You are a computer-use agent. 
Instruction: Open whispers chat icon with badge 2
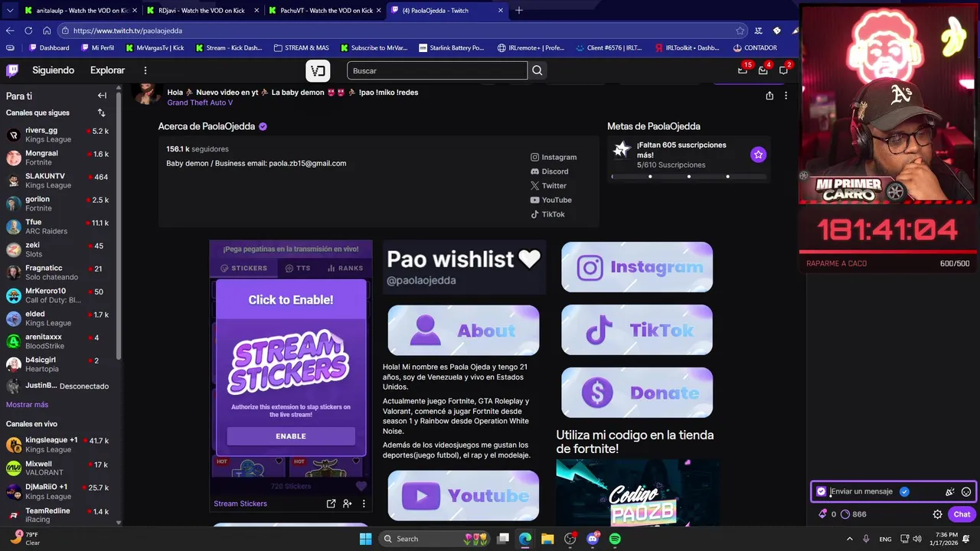784,70
